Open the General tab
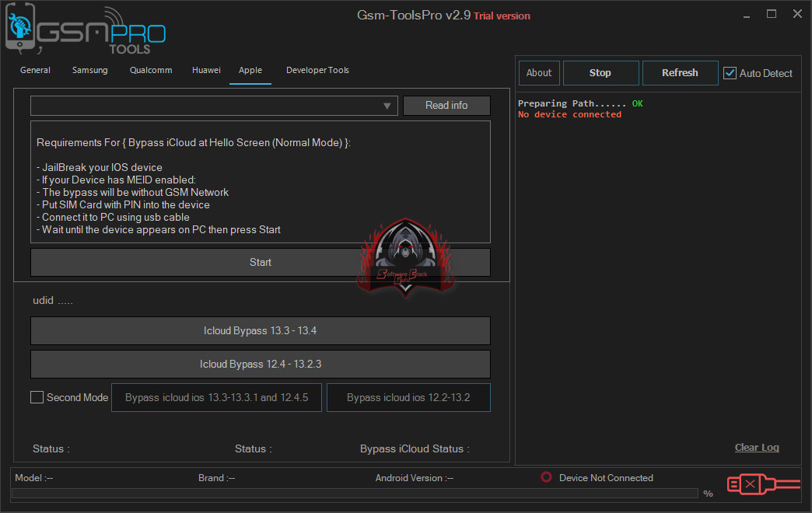Screen dimensions: 812x513 click(x=35, y=70)
